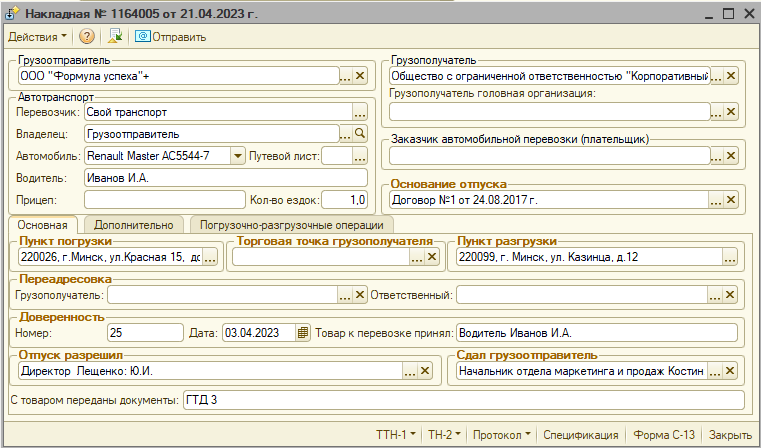This screenshot has width=761, height=448.
Task: Click the Спецификация button
Action: pos(580,435)
